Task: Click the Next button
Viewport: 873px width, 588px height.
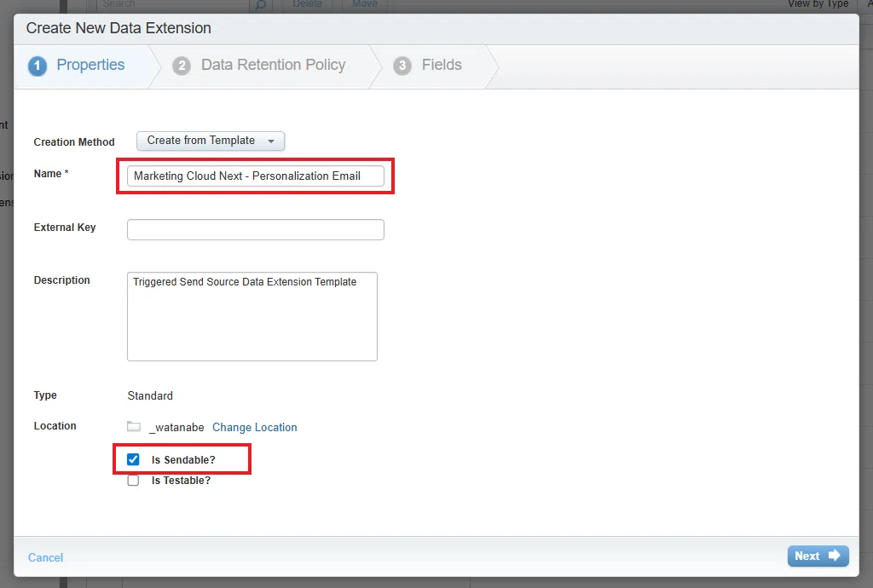Action: [x=818, y=556]
